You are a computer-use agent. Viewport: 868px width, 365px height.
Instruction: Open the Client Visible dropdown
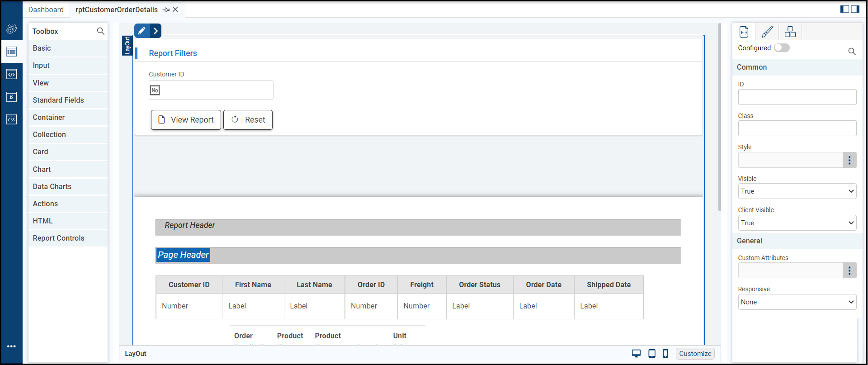tap(797, 223)
